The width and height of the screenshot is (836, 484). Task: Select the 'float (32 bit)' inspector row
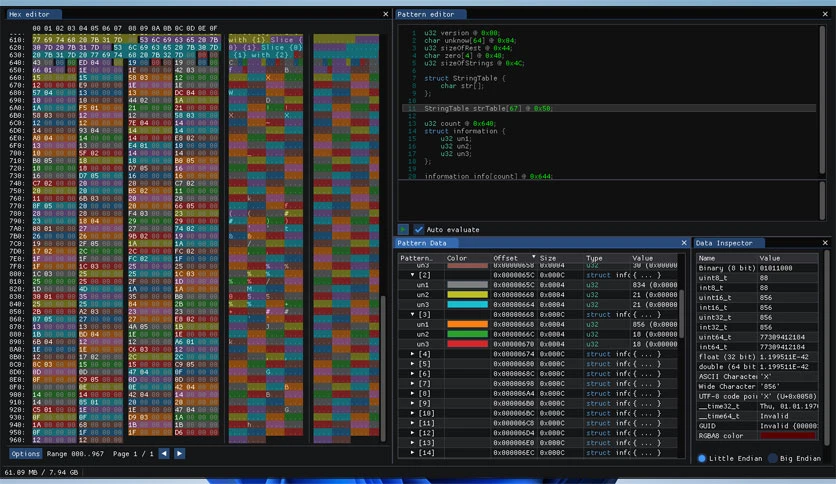[x=757, y=357]
